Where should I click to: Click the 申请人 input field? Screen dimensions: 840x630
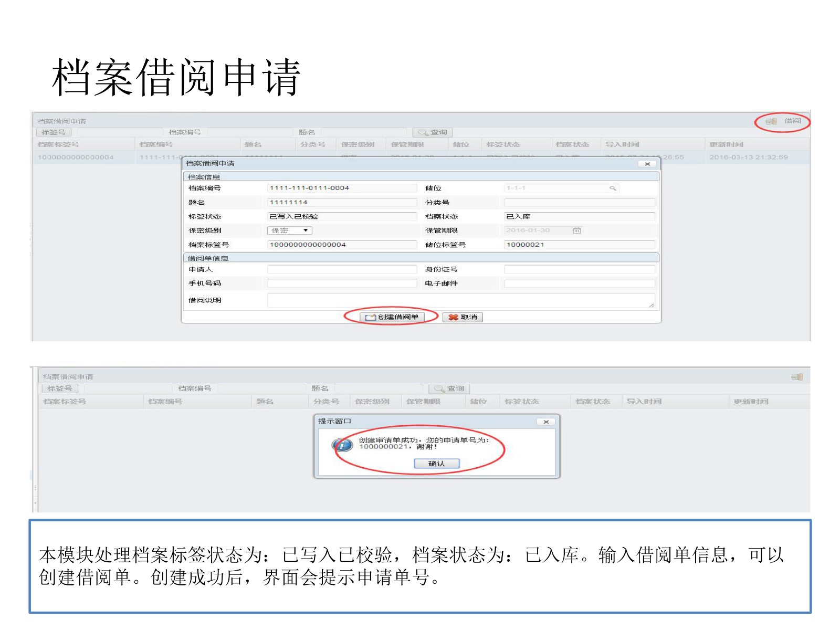coord(342,269)
